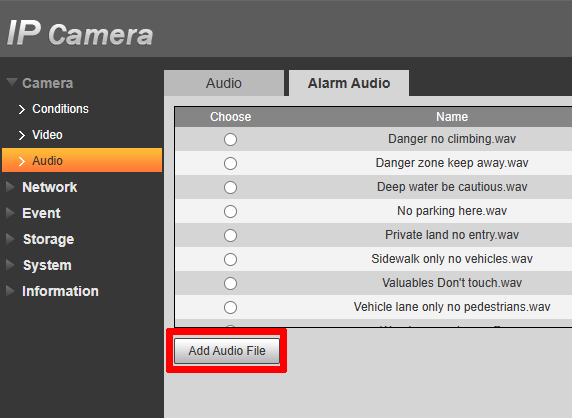Select Valuables Don't touch.wav radio button
572x418 pixels.
coord(230,283)
